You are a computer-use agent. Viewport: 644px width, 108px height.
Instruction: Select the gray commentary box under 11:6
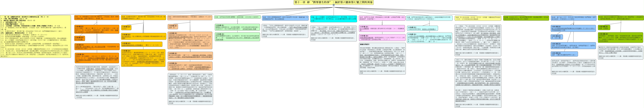(334, 33)
